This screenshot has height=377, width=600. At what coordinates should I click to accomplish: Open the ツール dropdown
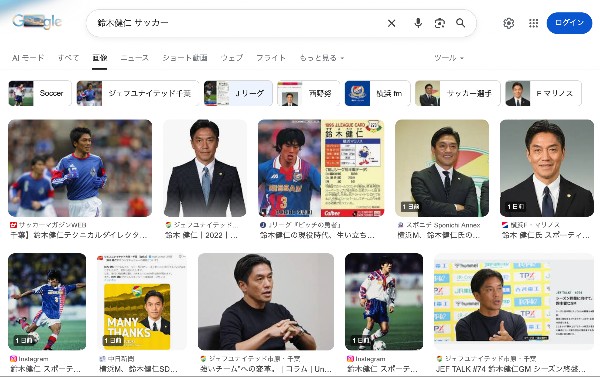click(x=449, y=58)
